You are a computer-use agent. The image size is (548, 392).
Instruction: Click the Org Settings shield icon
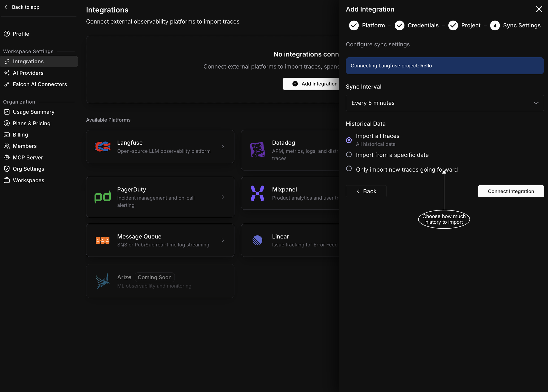(7, 169)
